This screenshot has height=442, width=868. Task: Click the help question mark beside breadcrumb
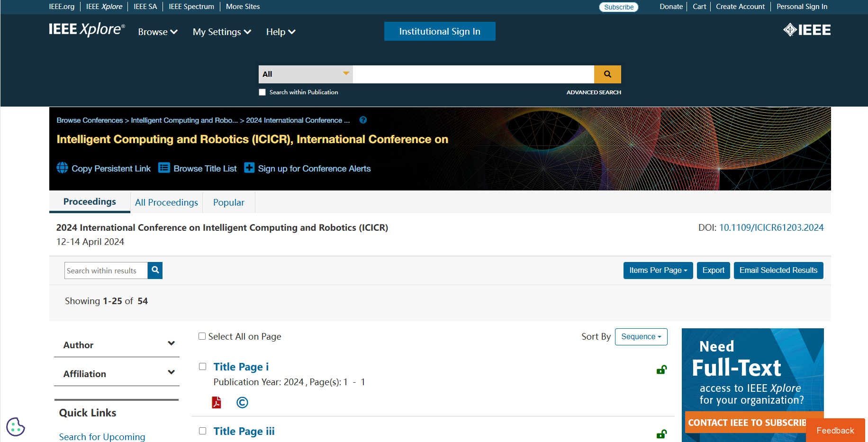[x=363, y=120]
